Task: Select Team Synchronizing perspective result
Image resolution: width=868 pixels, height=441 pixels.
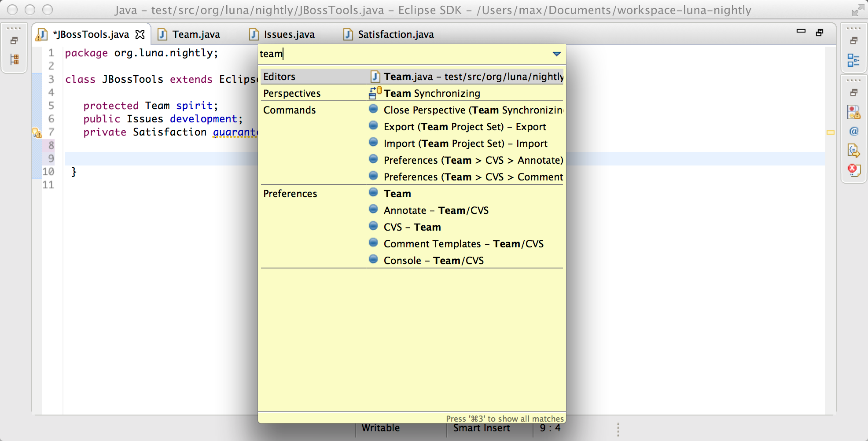Action: pyautogui.click(x=431, y=93)
